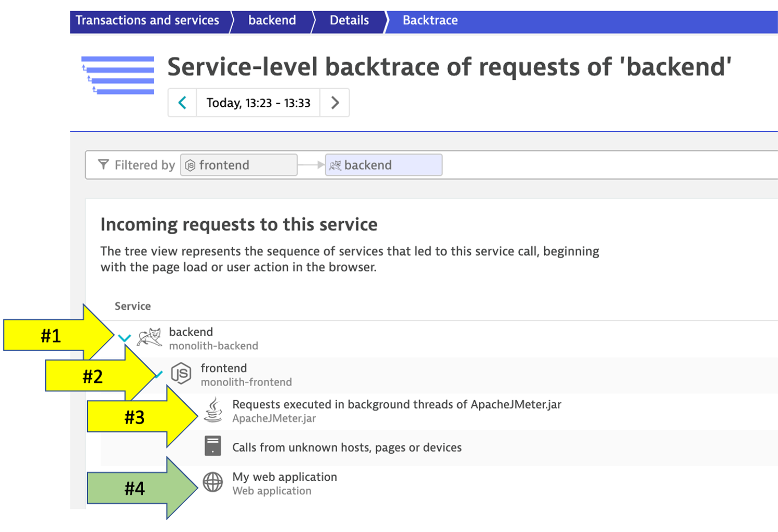
Task: Collapse the frontend service tree node
Action: coord(159,374)
